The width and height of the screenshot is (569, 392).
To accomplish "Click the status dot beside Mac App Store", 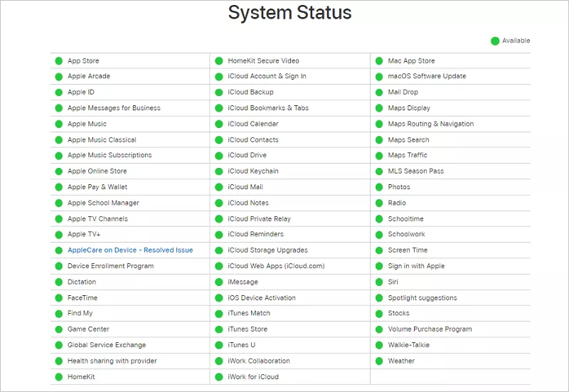I will [x=379, y=60].
